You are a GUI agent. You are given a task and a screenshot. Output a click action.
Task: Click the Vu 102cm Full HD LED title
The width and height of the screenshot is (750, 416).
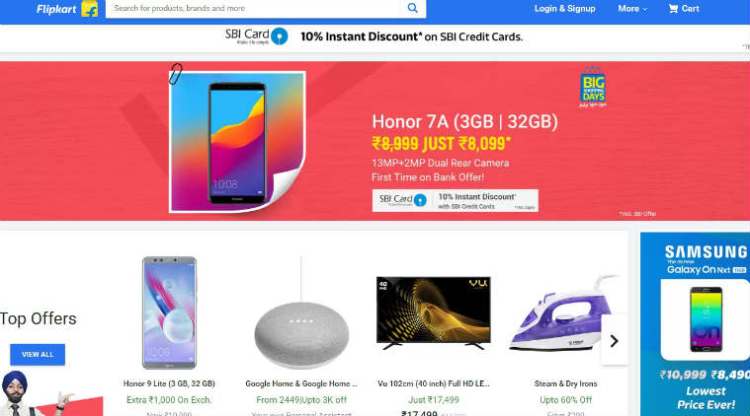coord(433,383)
